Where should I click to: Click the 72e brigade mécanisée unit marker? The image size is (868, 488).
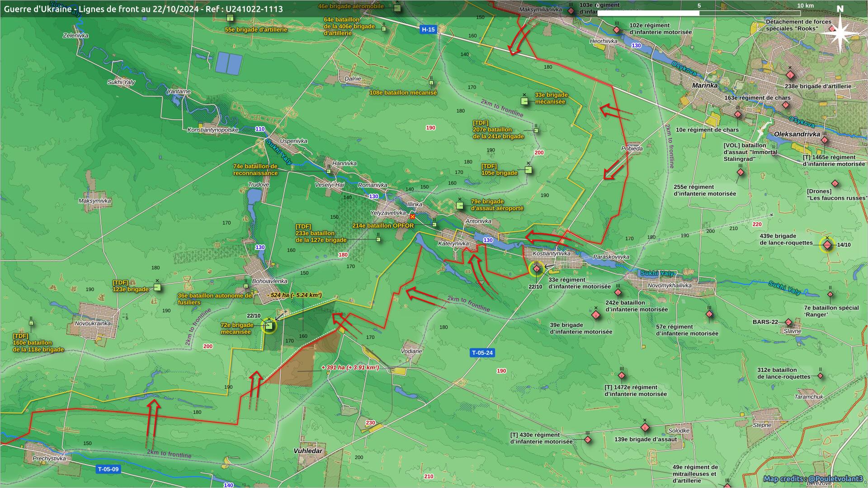point(269,326)
